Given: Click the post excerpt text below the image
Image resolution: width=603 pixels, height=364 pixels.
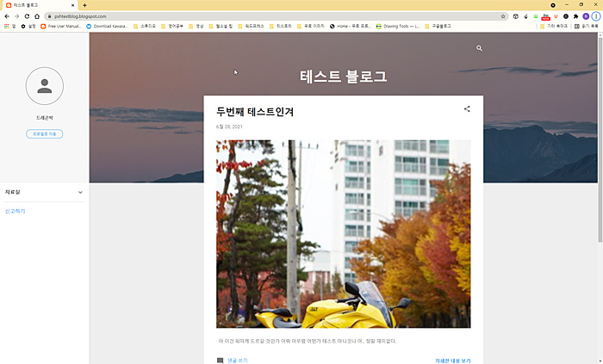Looking at the screenshot, I should tap(308, 341).
